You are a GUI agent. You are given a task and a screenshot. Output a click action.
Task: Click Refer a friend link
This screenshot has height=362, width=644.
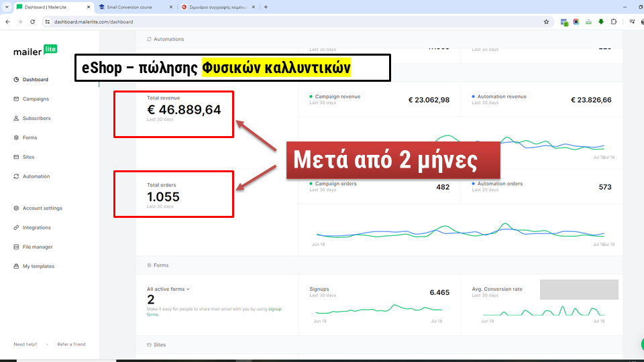(x=71, y=345)
